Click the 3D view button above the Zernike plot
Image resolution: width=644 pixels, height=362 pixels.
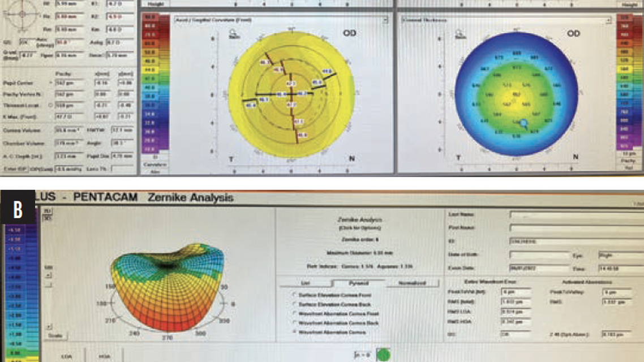click(47, 218)
